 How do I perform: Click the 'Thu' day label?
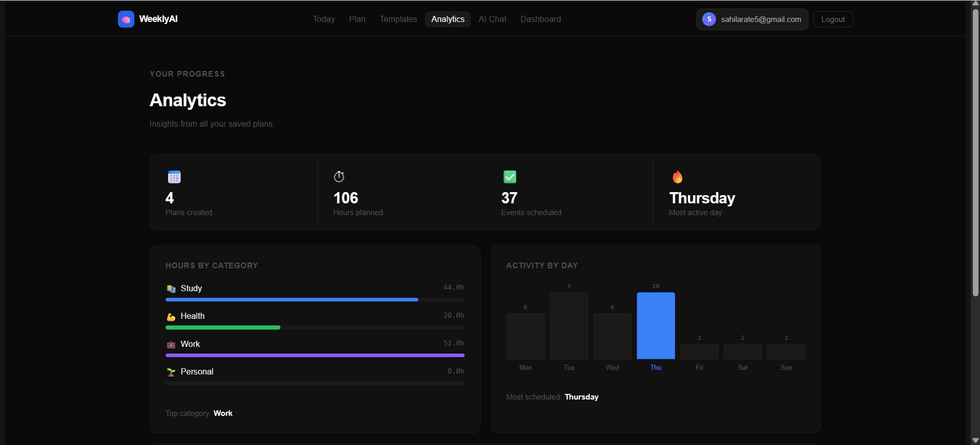[656, 368]
